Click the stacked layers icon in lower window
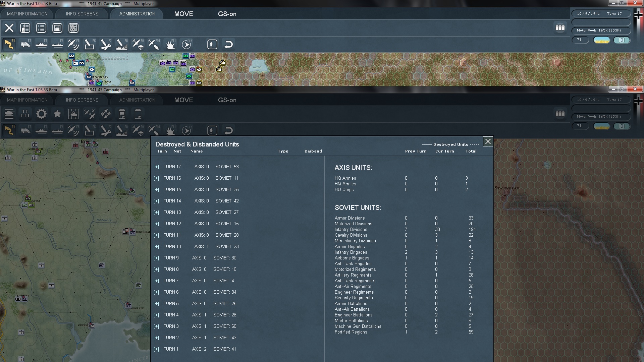Screen dimensions: 644x362 tap(9, 114)
